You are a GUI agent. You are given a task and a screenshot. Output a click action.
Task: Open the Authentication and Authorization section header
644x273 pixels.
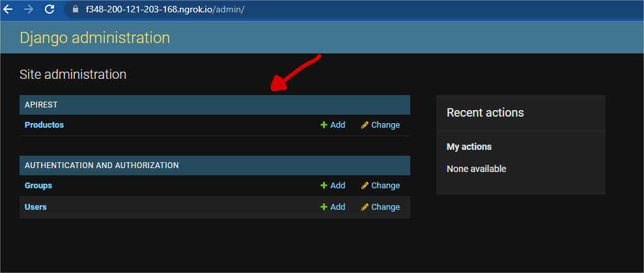(x=102, y=165)
